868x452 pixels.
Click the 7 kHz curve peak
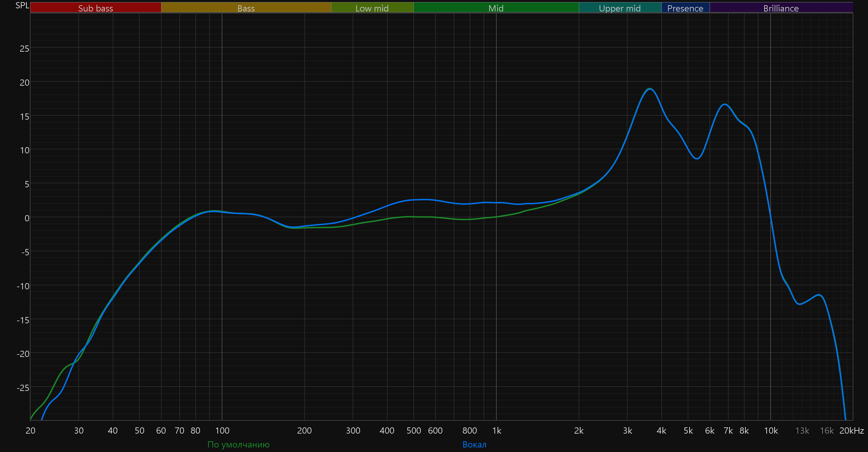[725, 104]
